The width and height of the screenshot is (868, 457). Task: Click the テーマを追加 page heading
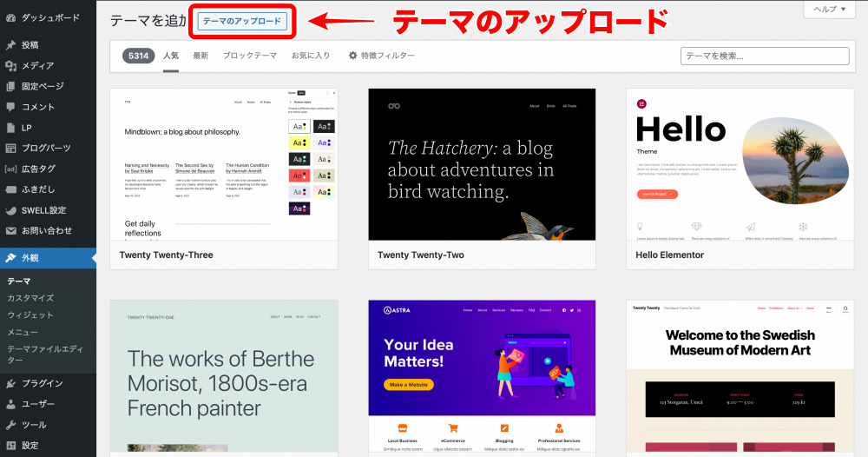click(x=148, y=21)
